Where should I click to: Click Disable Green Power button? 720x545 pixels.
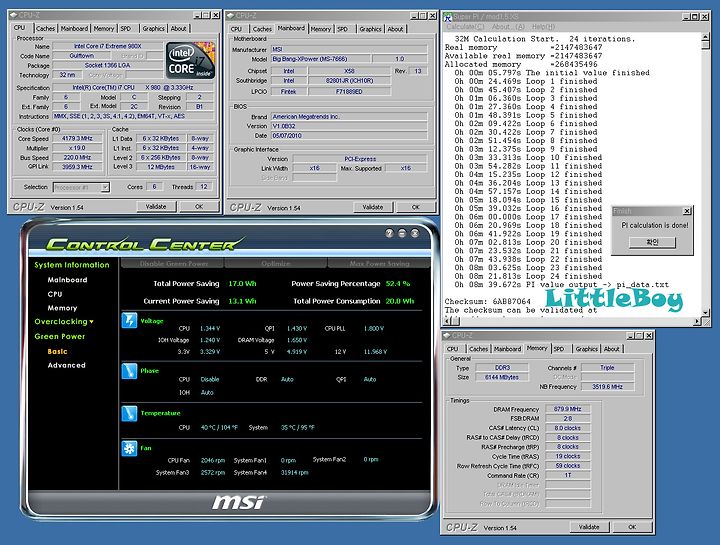[173, 264]
